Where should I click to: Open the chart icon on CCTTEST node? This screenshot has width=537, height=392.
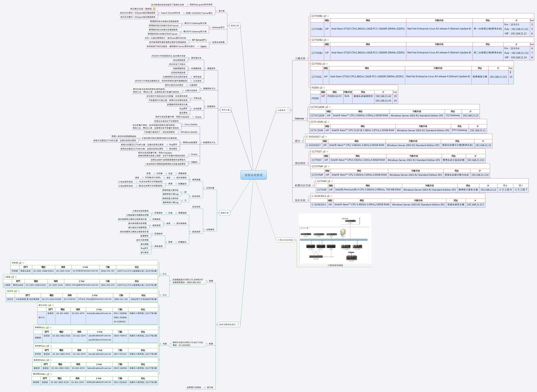tap(324, 152)
